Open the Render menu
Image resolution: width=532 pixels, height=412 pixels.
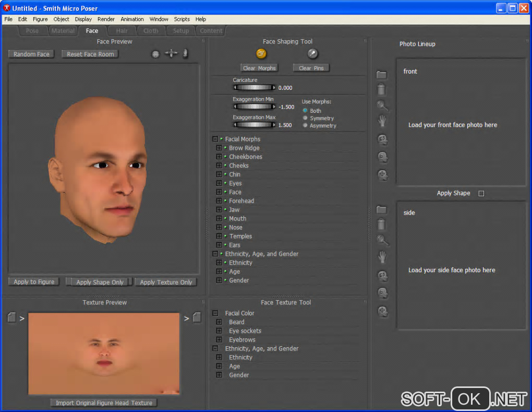pyautogui.click(x=106, y=19)
